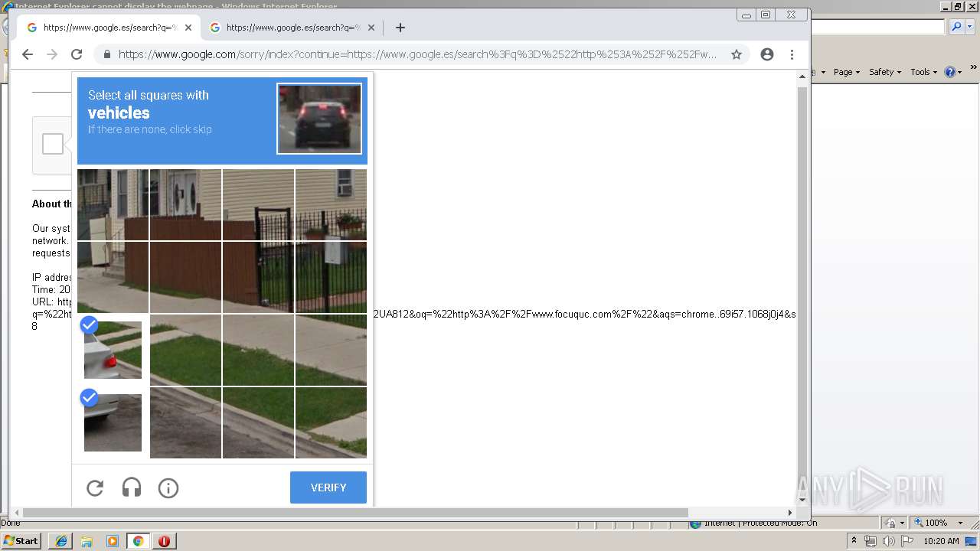Select the tile showing black iron gate
Image resolution: width=980 pixels, height=551 pixels.
point(258,277)
